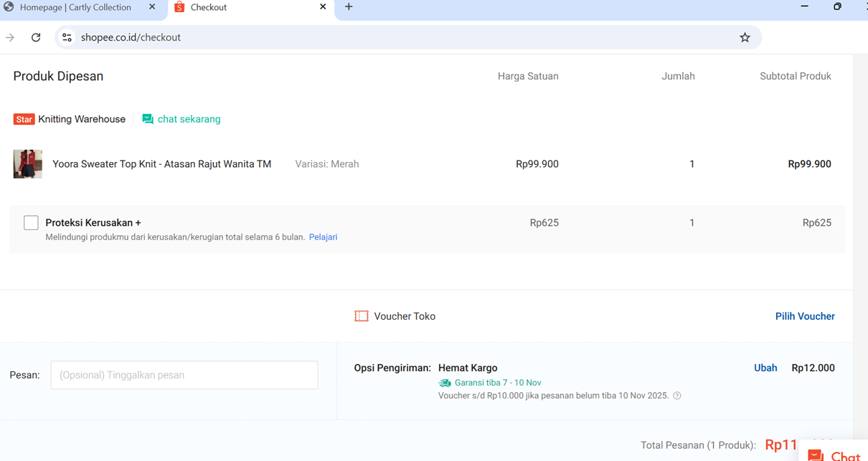This screenshot has width=868, height=461.
Task: Click Pilih Voucher link
Action: coord(804,316)
